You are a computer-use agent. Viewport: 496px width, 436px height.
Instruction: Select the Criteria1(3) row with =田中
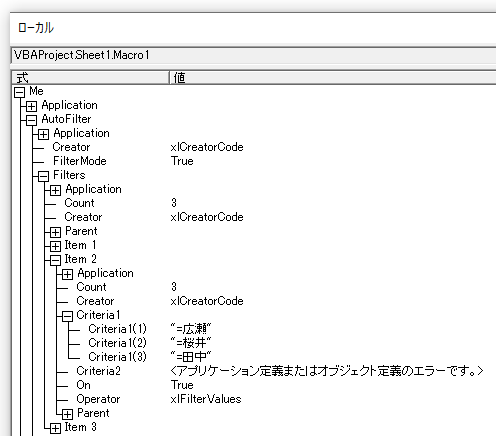(253, 357)
